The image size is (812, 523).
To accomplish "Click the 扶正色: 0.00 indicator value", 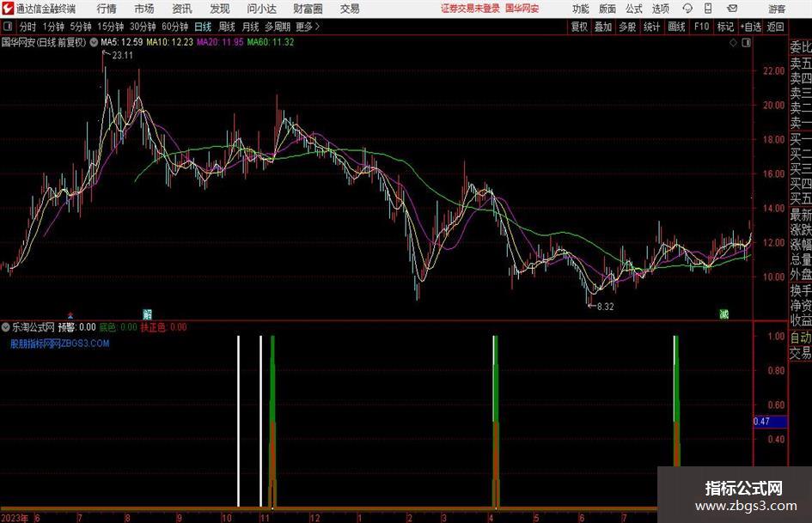I will point(163,327).
